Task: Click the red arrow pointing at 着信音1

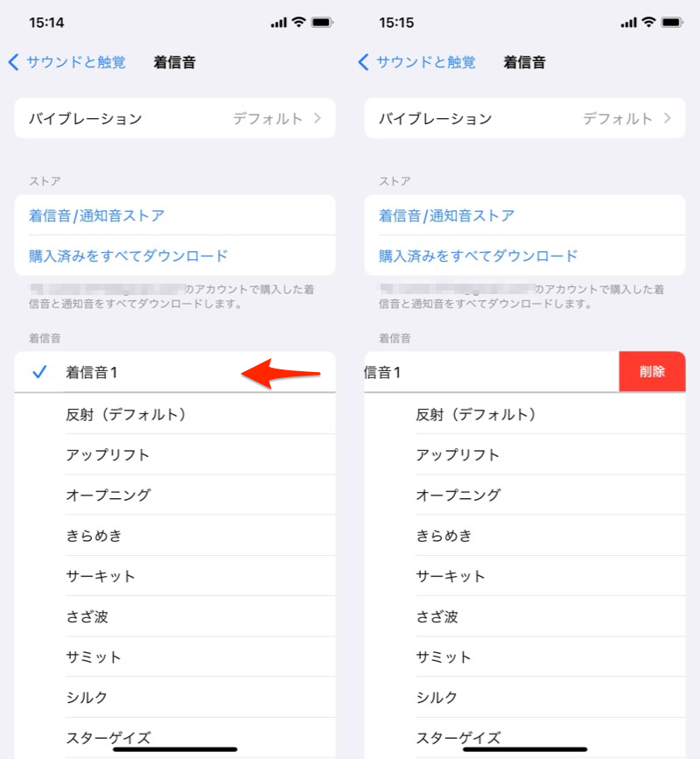Action: tap(280, 373)
